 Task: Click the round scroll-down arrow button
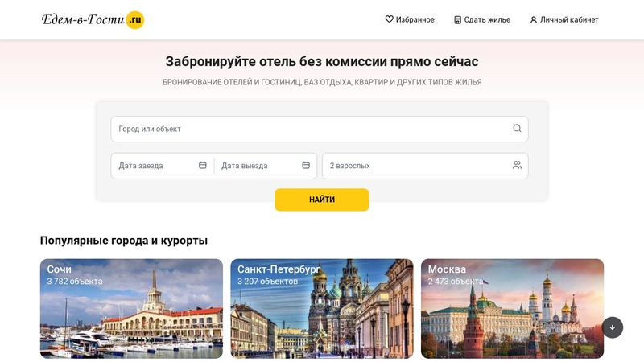[x=613, y=327]
